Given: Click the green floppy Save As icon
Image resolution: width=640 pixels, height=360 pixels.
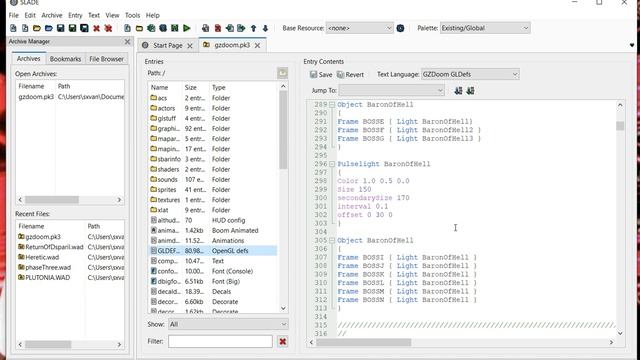Looking at the screenshot, I should 72,28.
